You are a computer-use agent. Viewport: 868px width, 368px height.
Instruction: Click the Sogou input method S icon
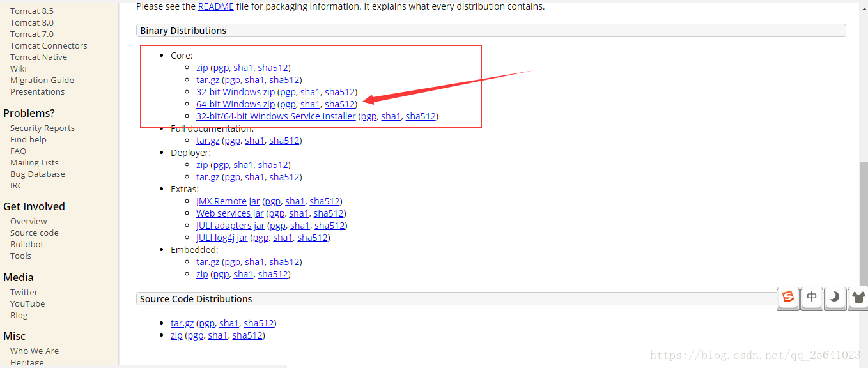tap(788, 297)
